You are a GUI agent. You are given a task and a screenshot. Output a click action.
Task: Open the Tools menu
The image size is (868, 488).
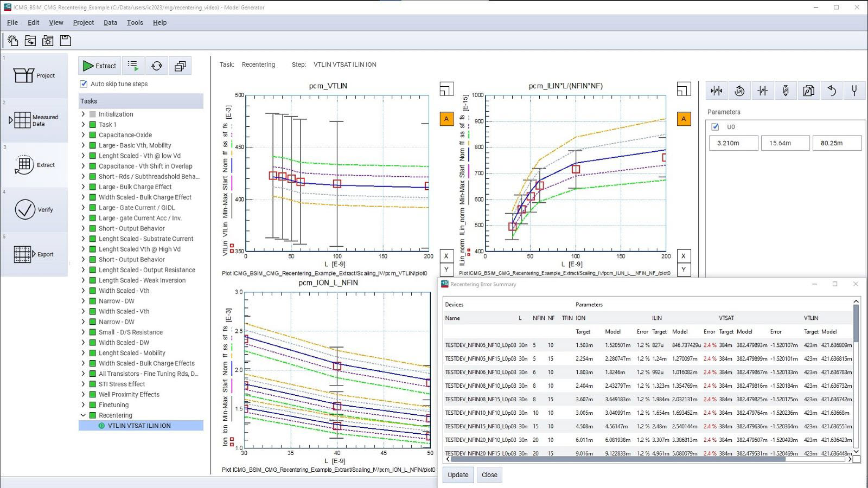point(135,22)
